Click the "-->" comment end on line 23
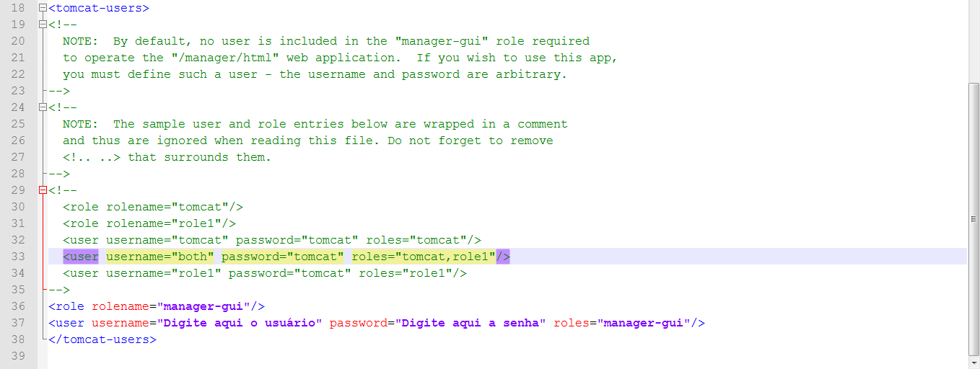Image resolution: width=980 pixels, height=369 pixels. (59, 91)
